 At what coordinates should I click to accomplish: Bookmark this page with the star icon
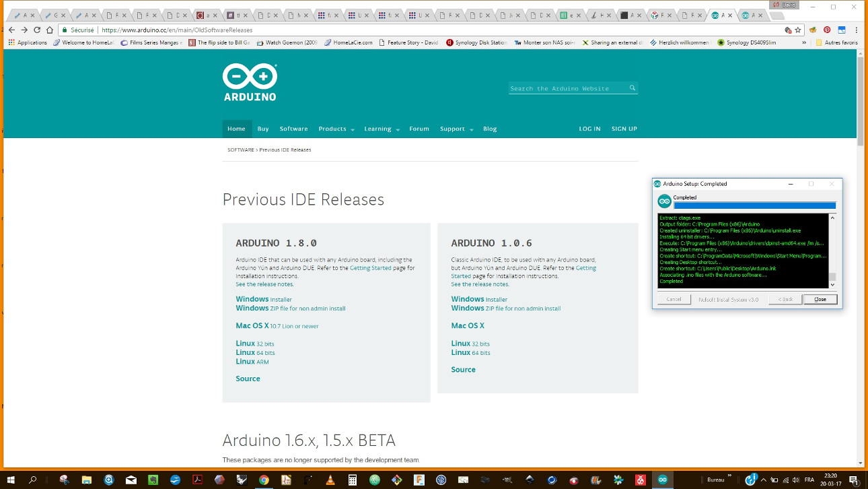tap(798, 30)
